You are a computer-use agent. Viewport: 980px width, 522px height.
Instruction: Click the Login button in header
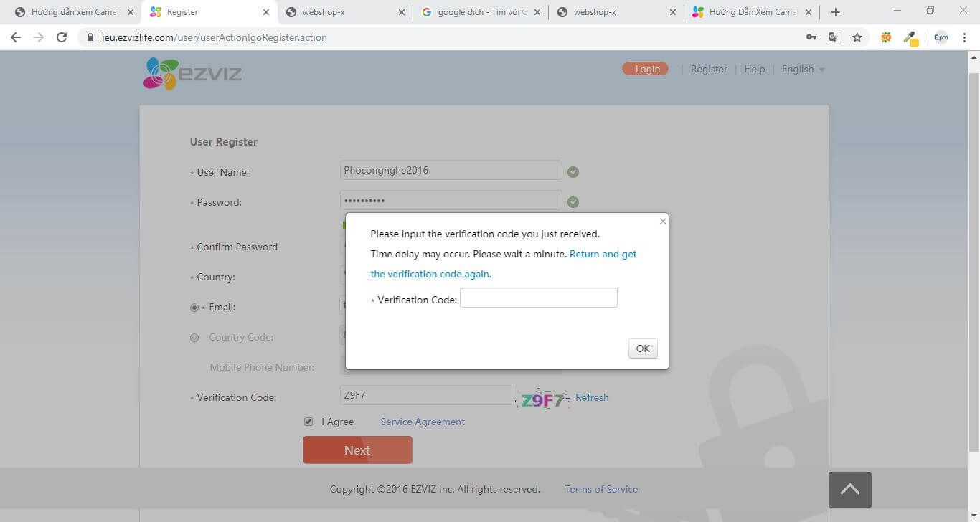click(x=645, y=69)
